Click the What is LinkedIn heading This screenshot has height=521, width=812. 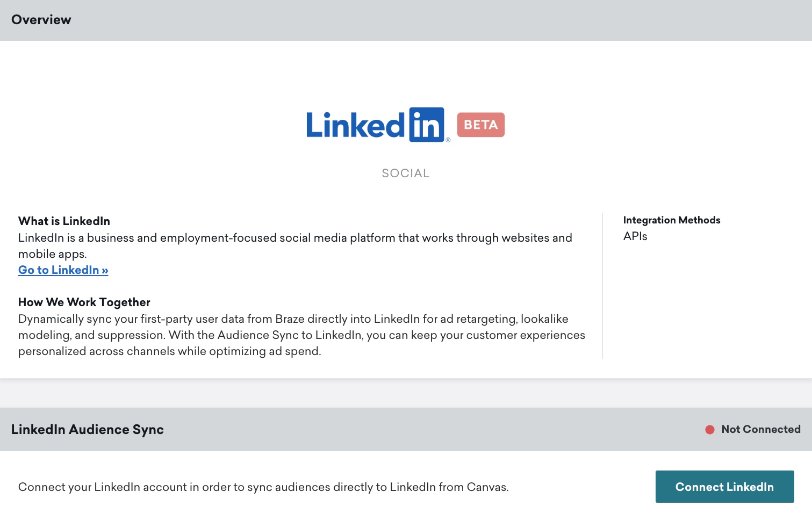(x=64, y=221)
